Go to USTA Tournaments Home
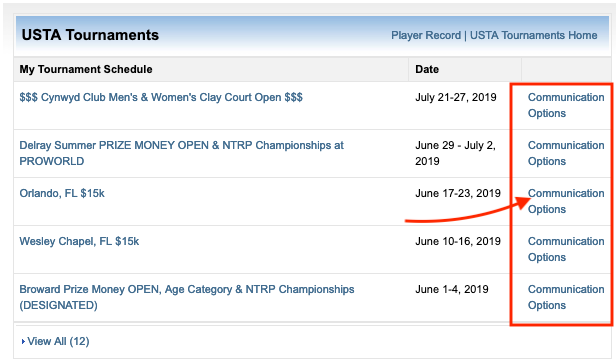This screenshot has height=364, width=616. click(x=534, y=35)
